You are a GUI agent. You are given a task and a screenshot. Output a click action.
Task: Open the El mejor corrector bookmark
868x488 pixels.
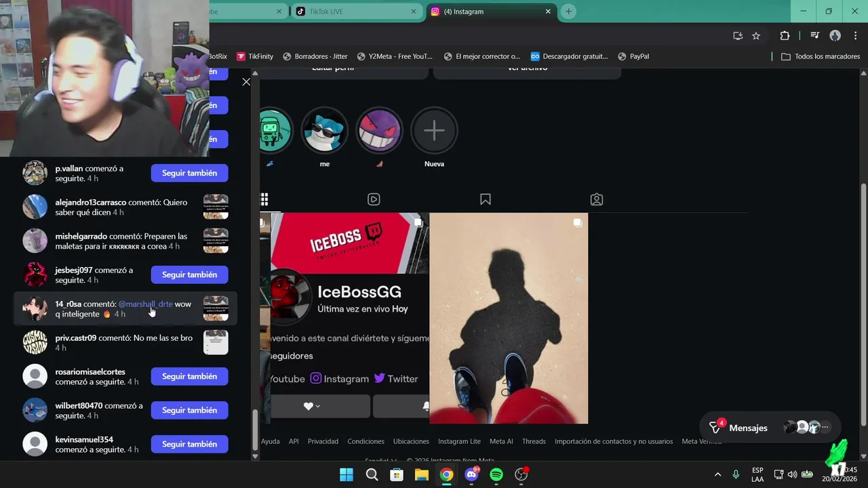[481, 56]
